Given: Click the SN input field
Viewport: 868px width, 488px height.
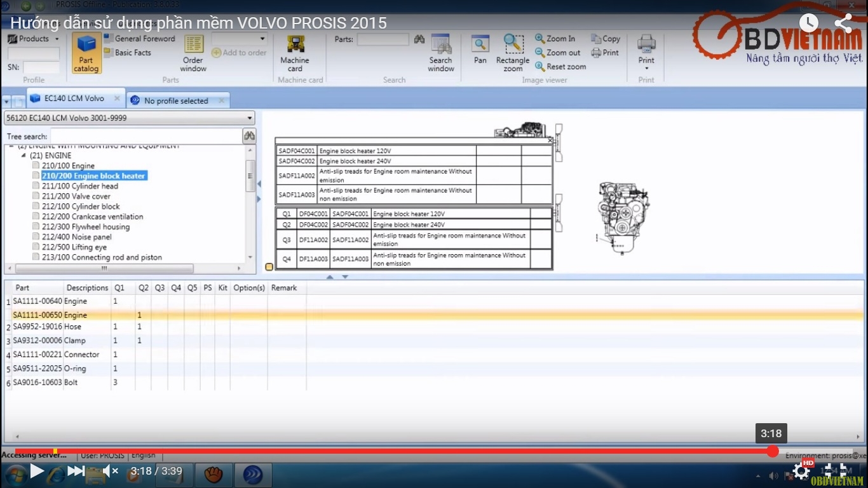Looking at the screenshot, I should (x=41, y=67).
